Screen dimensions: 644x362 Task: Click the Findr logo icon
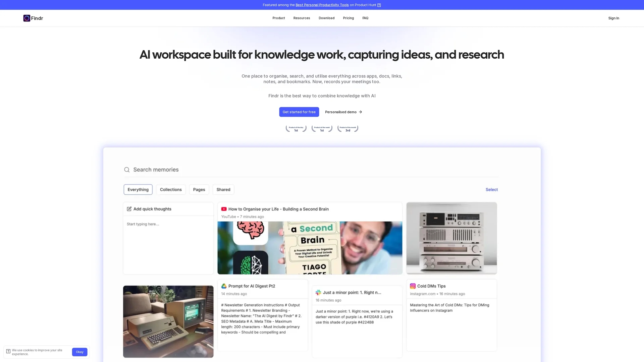click(27, 18)
